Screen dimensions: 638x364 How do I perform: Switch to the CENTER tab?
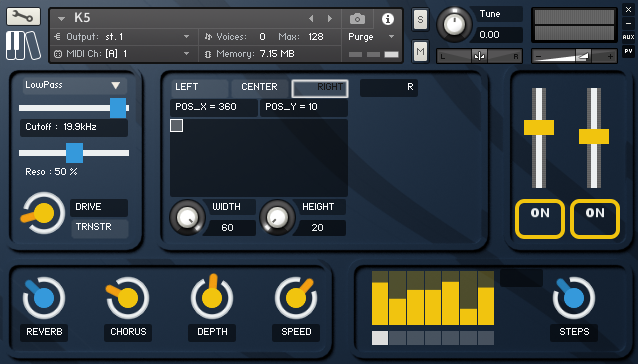click(x=260, y=87)
